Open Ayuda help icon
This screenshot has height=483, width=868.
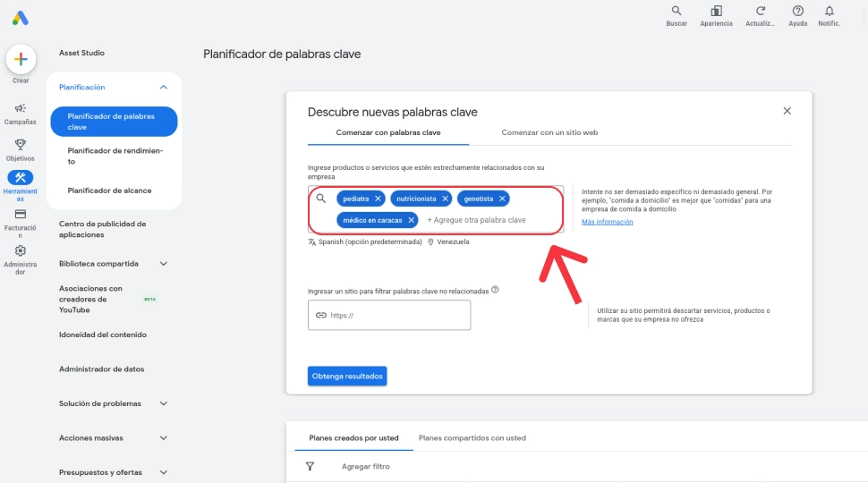(x=797, y=11)
